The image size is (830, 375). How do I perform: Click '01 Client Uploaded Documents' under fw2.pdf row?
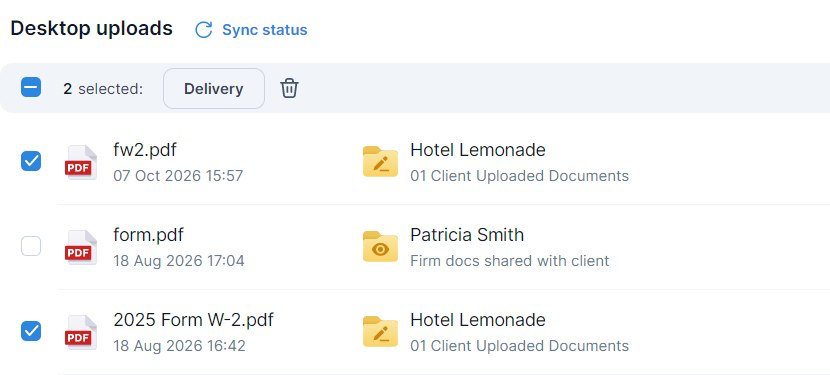519,176
